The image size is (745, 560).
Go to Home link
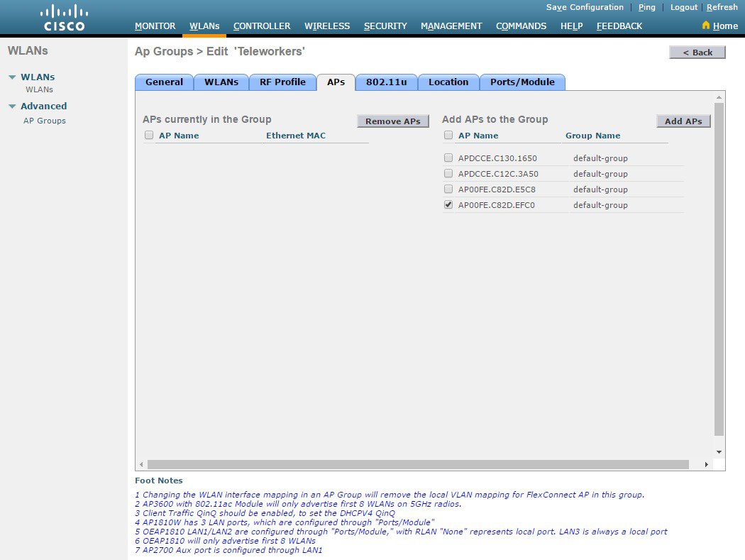[x=725, y=26]
